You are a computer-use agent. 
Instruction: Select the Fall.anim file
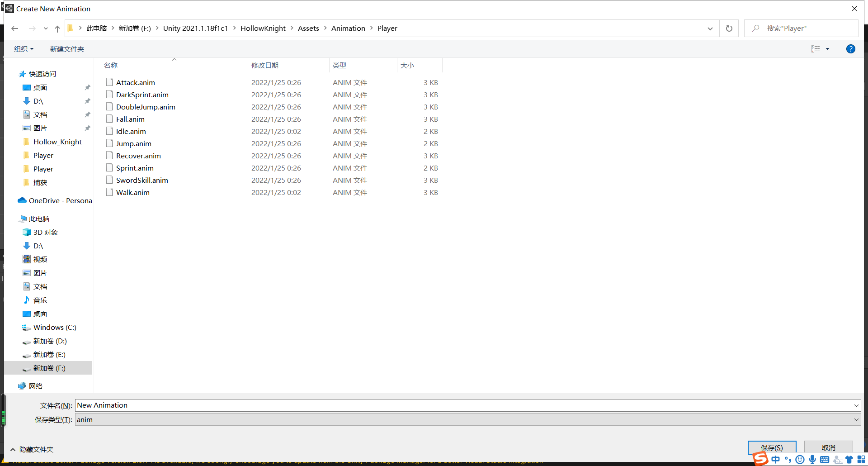(x=130, y=119)
